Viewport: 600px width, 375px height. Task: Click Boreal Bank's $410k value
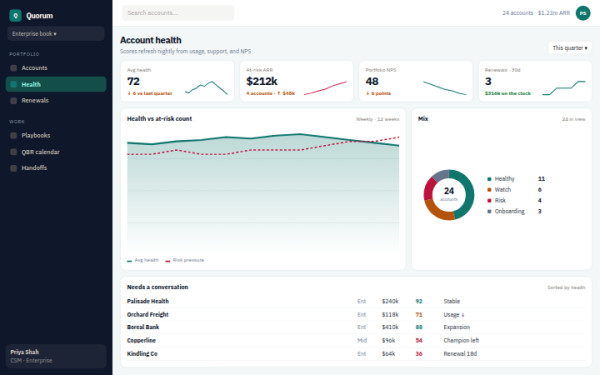tap(390, 327)
